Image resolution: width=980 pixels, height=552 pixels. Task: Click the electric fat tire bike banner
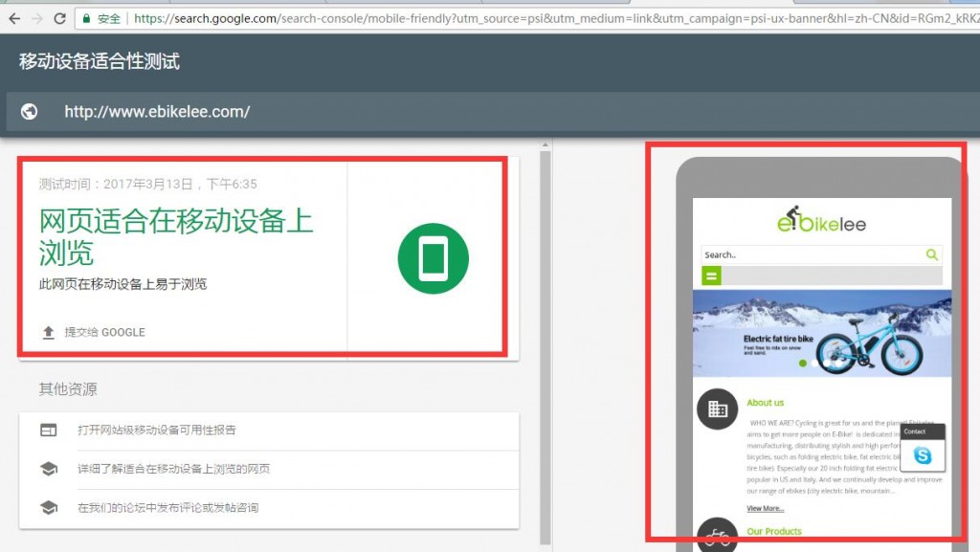click(x=821, y=334)
